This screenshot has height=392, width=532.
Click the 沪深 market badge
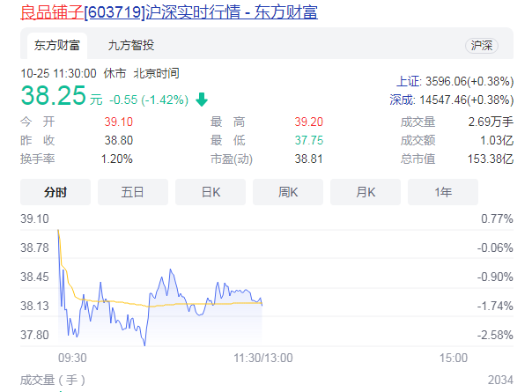point(482,46)
